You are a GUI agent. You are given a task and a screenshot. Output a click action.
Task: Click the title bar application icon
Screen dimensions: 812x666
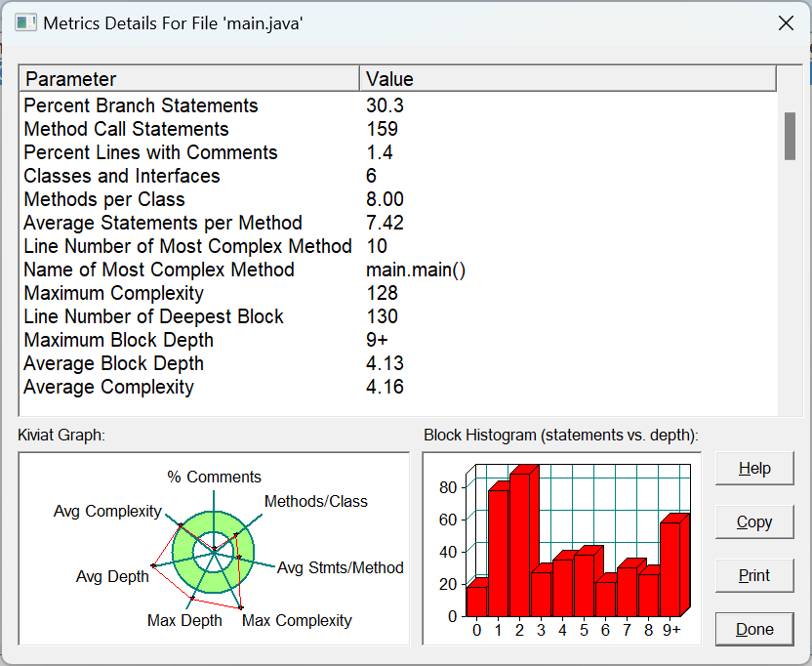(x=25, y=23)
